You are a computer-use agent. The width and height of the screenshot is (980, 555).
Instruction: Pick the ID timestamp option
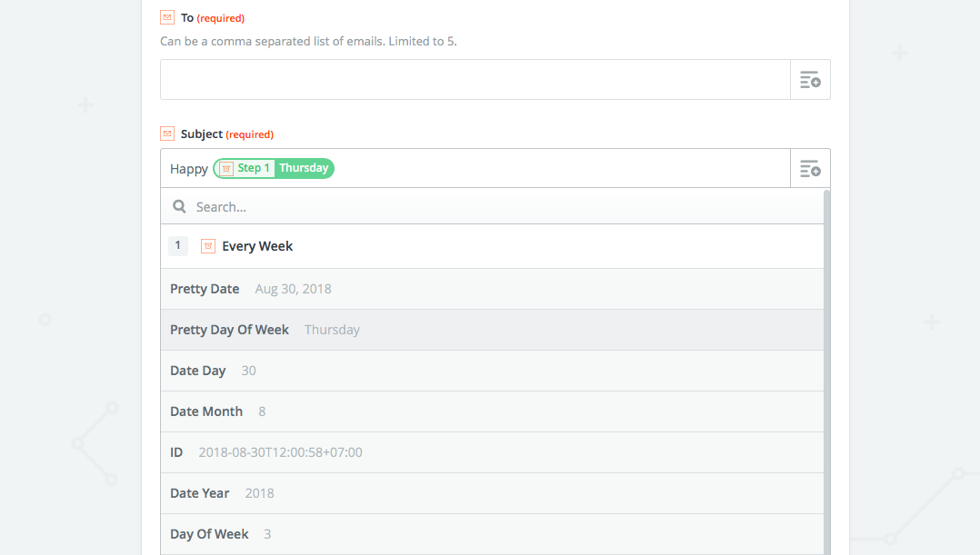point(492,452)
